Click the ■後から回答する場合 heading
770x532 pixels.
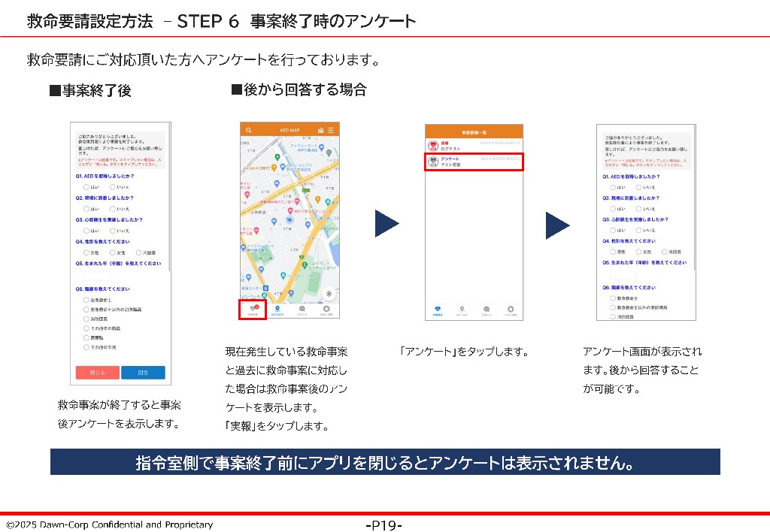299,90
